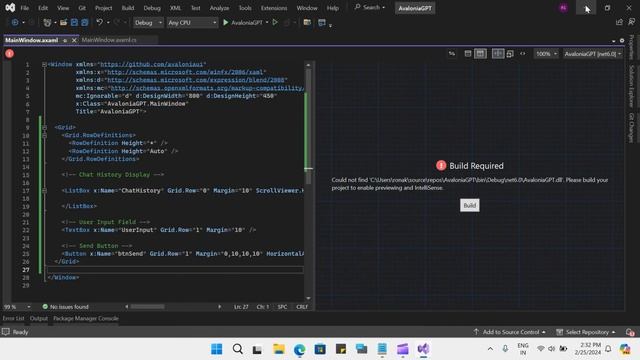Viewport: 640px width, 360px height.
Task: Click the collapse pane arrows icon
Action: [x=522, y=53]
